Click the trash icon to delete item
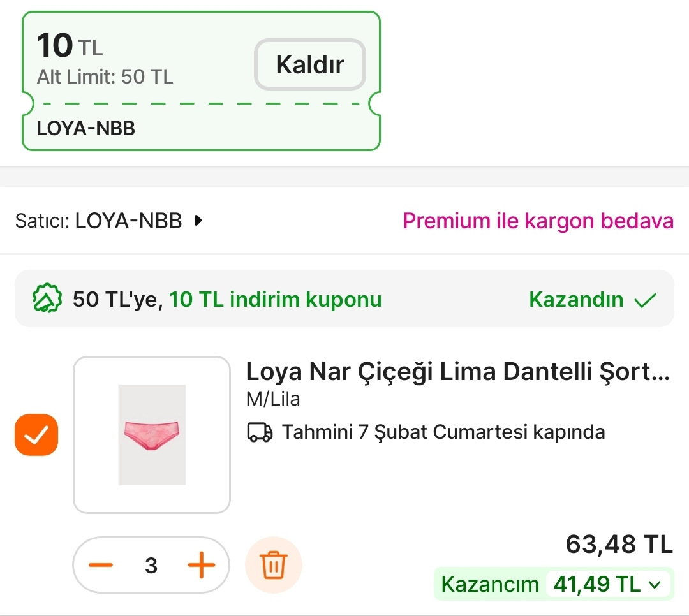 [273, 564]
